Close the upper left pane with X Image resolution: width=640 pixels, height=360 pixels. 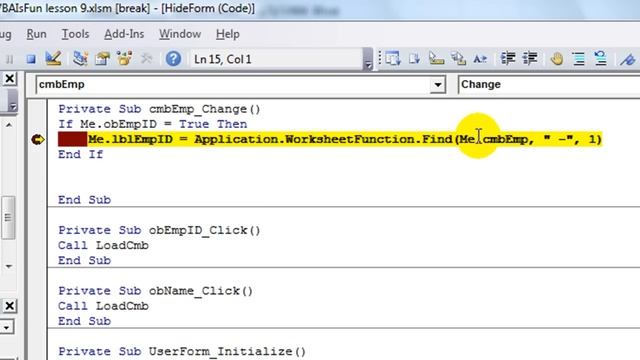9,78
